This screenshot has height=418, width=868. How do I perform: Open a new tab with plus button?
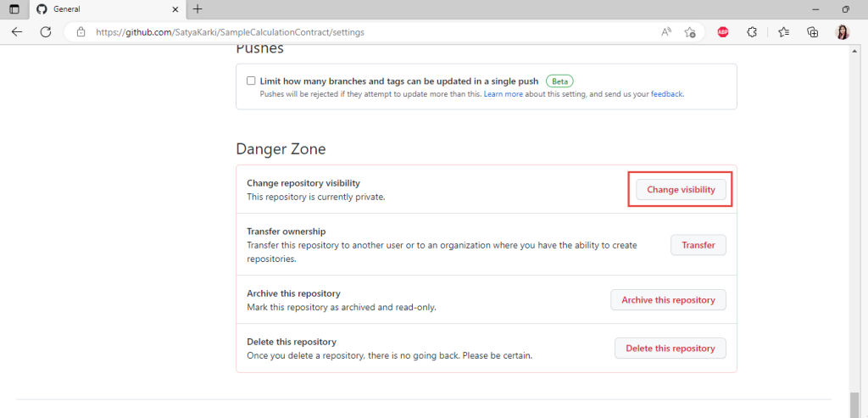coord(198,9)
